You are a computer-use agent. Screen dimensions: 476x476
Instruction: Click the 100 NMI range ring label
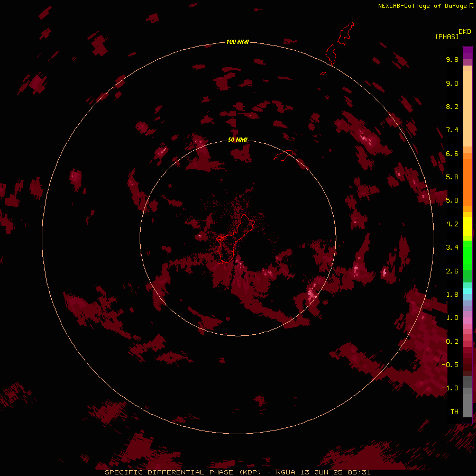coord(237,42)
